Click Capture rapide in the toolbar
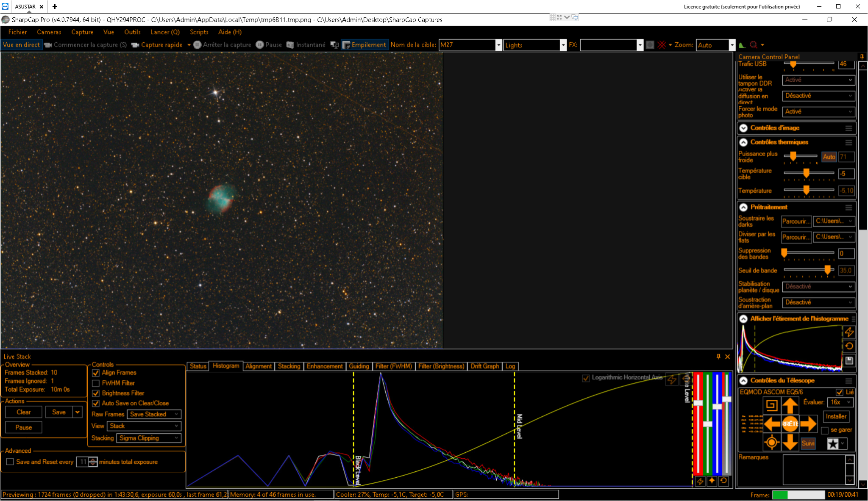This screenshot has height=501, width=868. pos(157,45)
